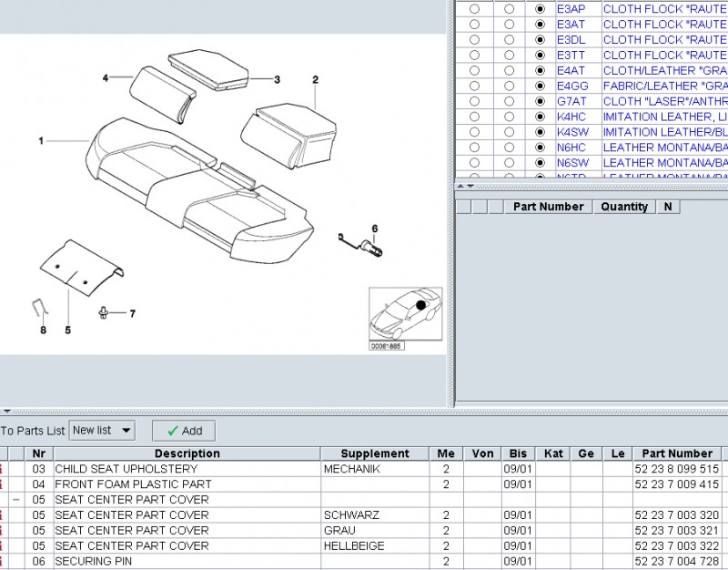Select first-column radio button in E3AP row
This screenshot has height=570, width=728.
click(x=474, y=9)
